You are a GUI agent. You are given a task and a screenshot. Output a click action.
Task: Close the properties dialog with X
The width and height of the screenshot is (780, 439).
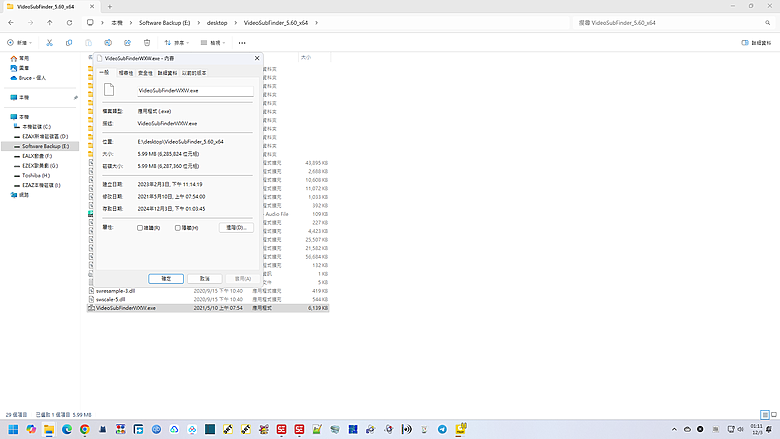pos(257,58)
